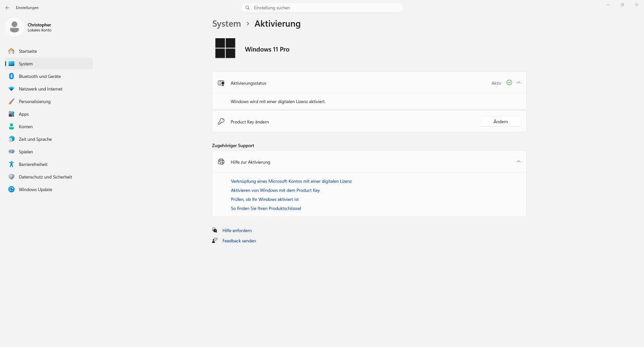
Task: Click the Startseite home icon
Action: 11,51
